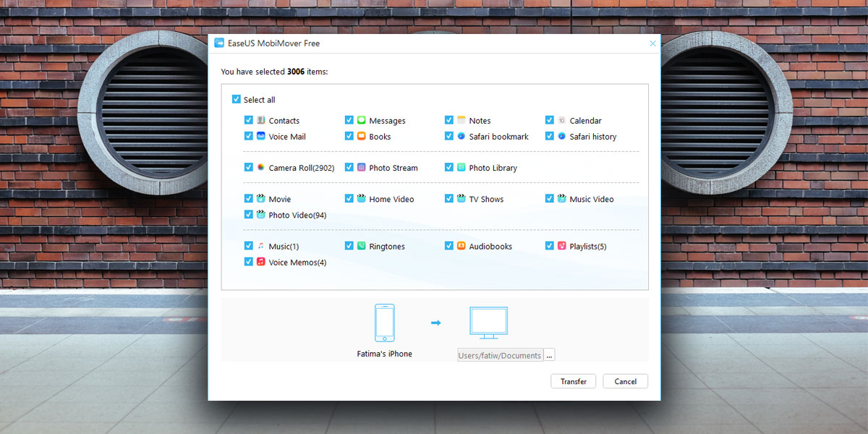Click the Safari bookmark compass icon
This screenshot has width=868, height=434.
(x=461, y=136)
